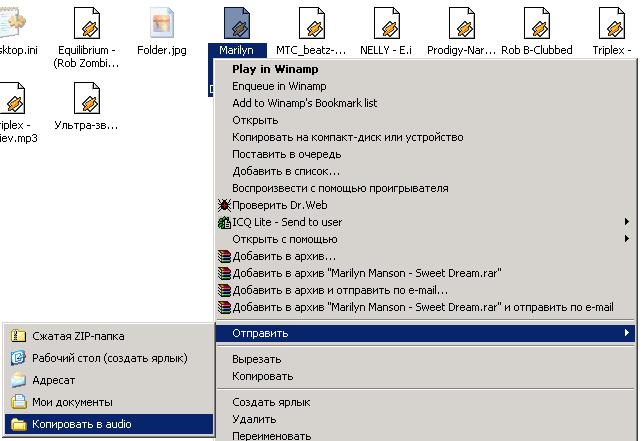Click the Rob B-Clubbed file name
Image resolution: width=644 pixels, height=441 pixels.
(537, 50)
